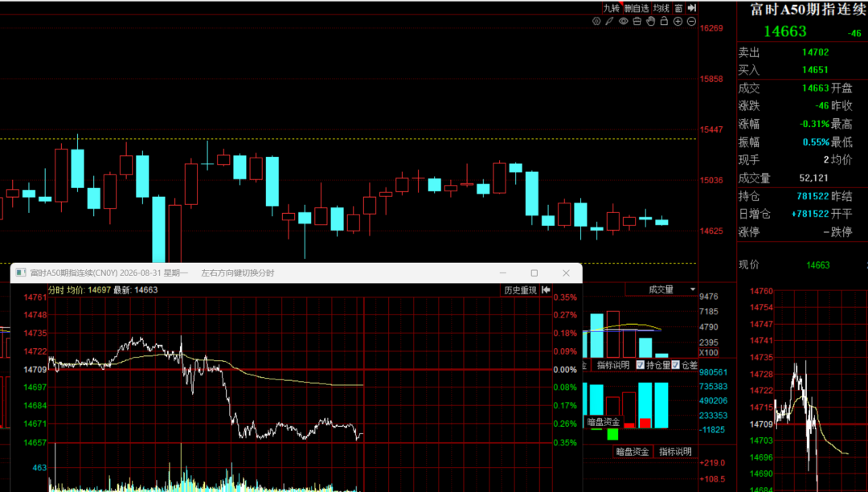Toggle the padlock icon in chart toolbar
Image resolution: width=868 pixels, height=492 pixels.
pos(665,21)
